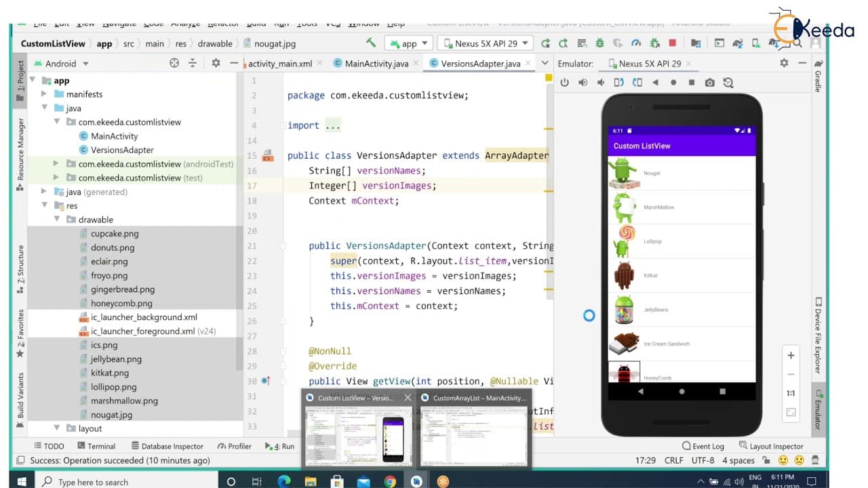
Task: Toggle the Build Variants side panel
Action: tap(20, 399)
